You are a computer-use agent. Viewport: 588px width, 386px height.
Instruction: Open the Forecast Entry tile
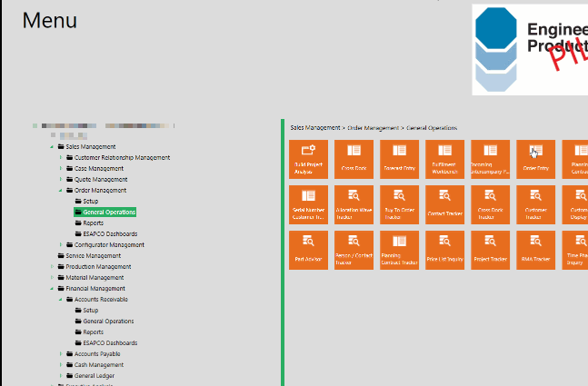pyautogui.click(x=399, y=159)
